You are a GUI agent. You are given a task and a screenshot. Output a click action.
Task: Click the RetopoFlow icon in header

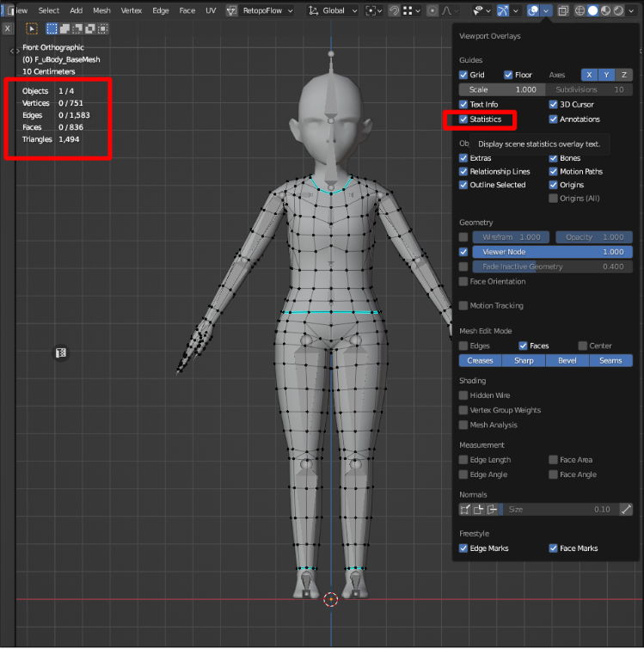[233, 10]
